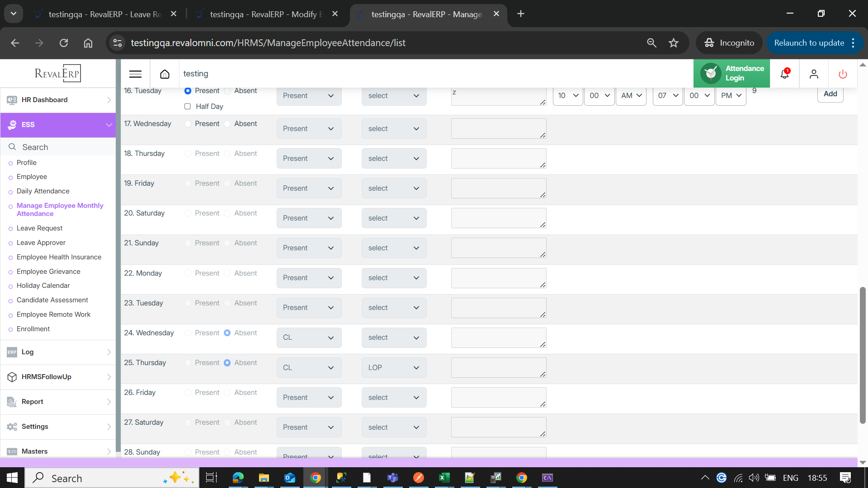Open the CL dropdown for 24. Wednesday
The height and width of the screenshot is (488, 868).
click(309, 338)
